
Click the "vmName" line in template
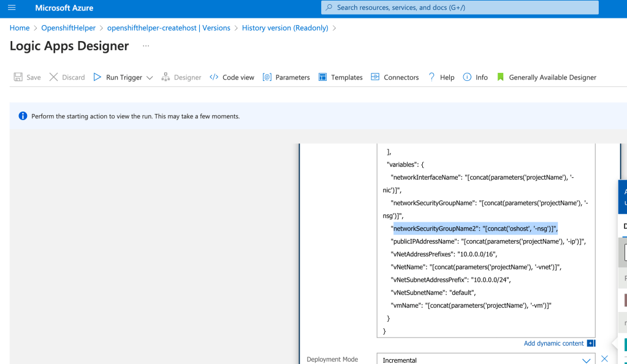click(x=471, y=305)
